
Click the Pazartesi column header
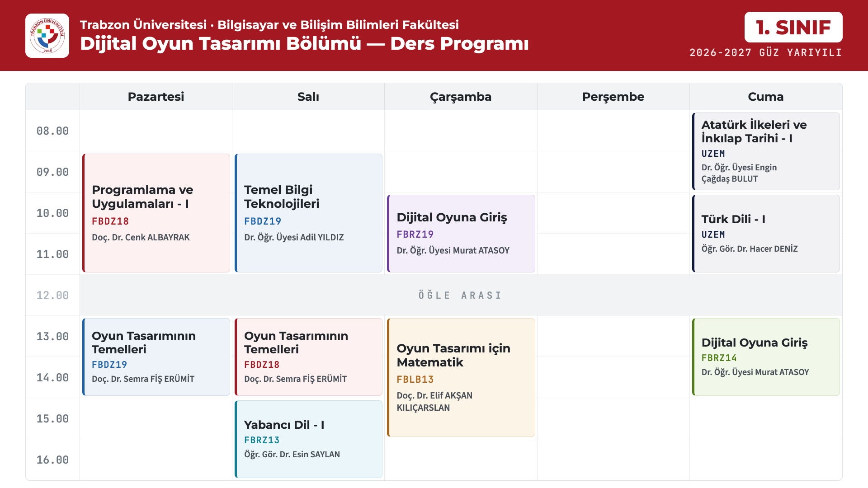coord(156,97)
